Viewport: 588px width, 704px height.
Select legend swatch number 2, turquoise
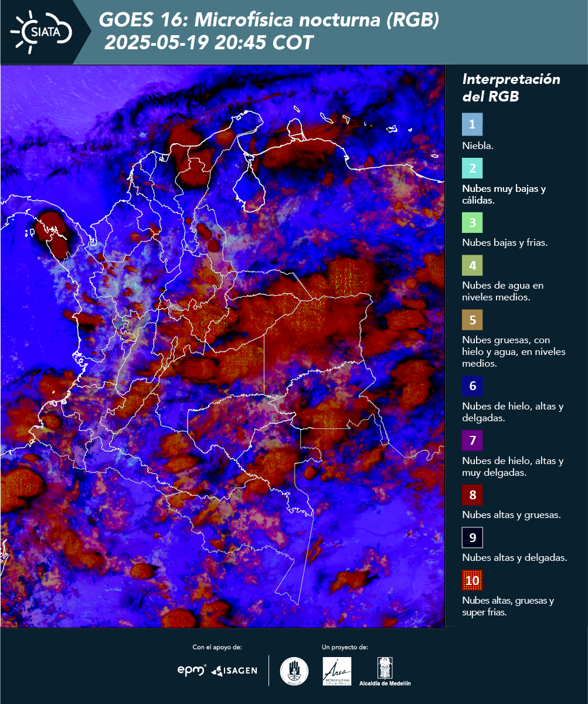(472, 168)
